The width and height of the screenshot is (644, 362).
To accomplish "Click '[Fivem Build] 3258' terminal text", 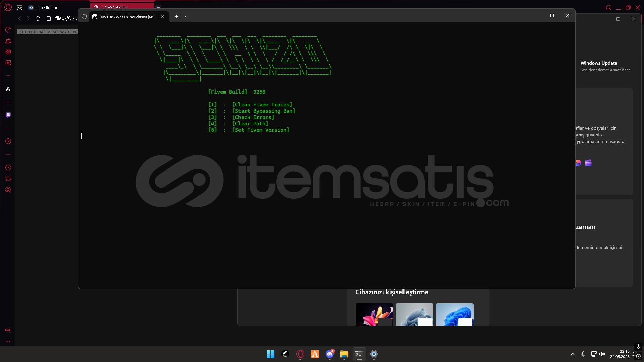I will tap(237, 92).
